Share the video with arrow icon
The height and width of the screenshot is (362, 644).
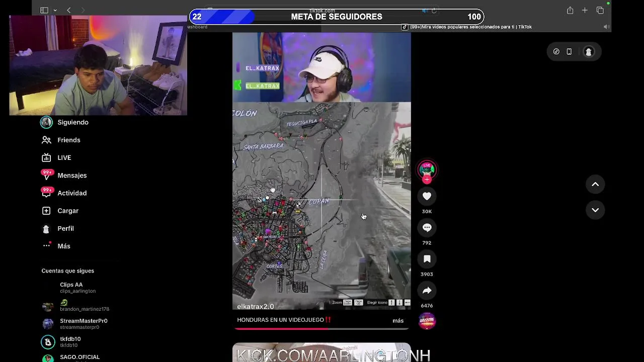pos(427,291)
